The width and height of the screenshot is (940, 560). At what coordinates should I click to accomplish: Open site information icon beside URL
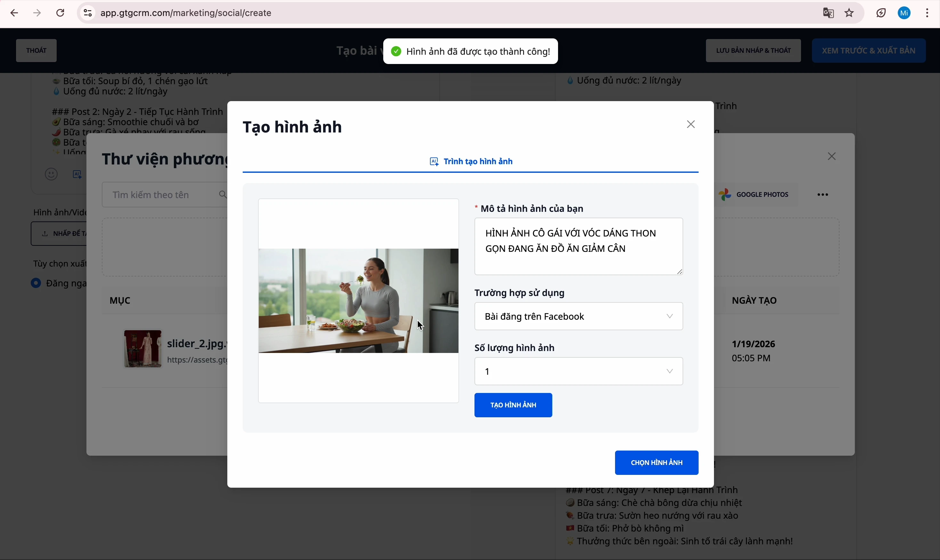point(88,13)
